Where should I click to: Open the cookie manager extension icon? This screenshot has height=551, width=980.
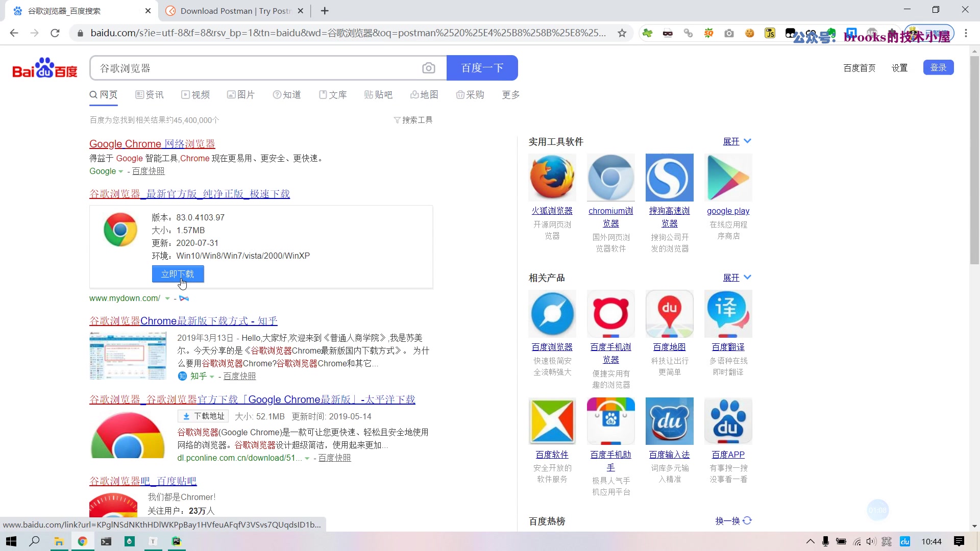pyautogui.click(x=749, y=33)
